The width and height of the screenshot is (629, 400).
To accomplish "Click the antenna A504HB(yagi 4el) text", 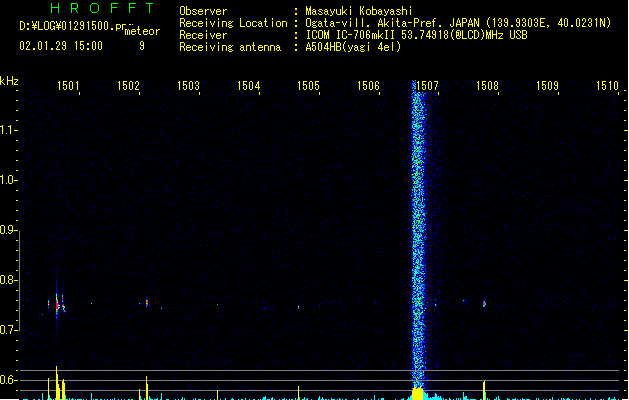I will (353, 47).
